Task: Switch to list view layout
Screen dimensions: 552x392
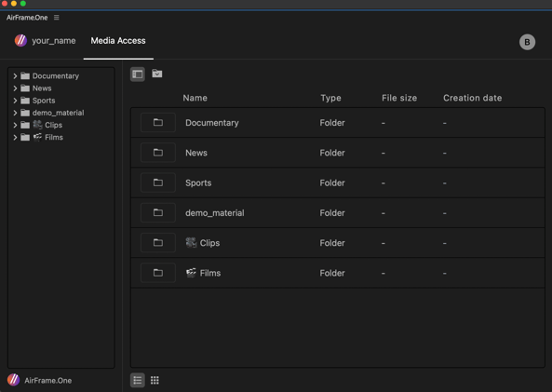Action: 137,381
